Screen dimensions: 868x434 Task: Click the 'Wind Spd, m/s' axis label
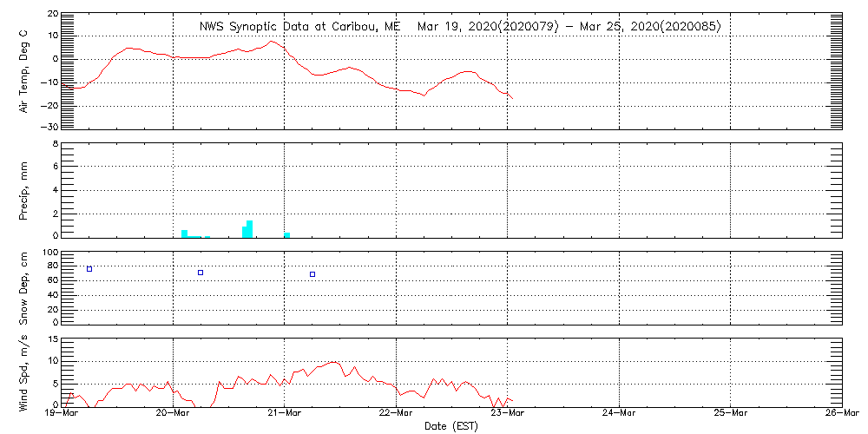pyautogui.click(x=25, y=372)
